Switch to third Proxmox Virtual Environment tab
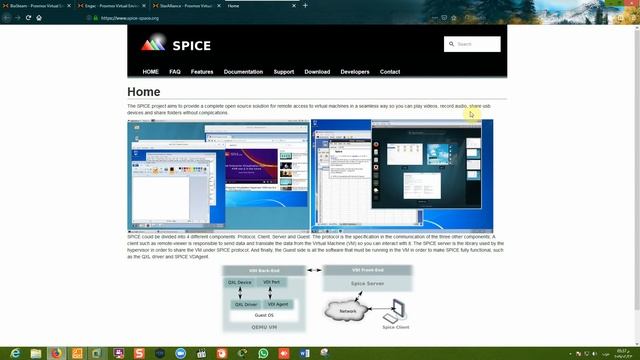Viewport: 640px width, 360px height. click(187, 6)
